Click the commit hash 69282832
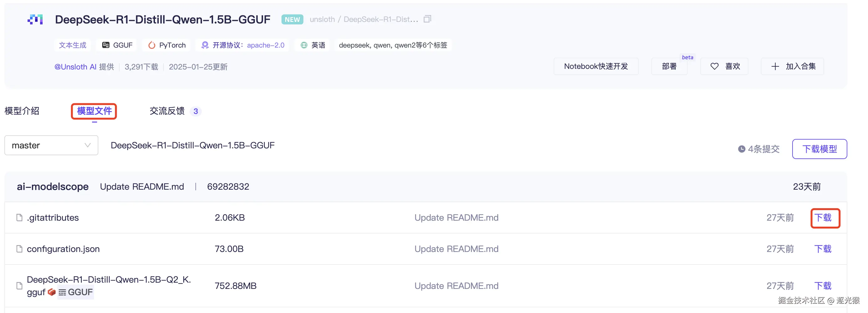868x313 pixels. coord(228,187)
